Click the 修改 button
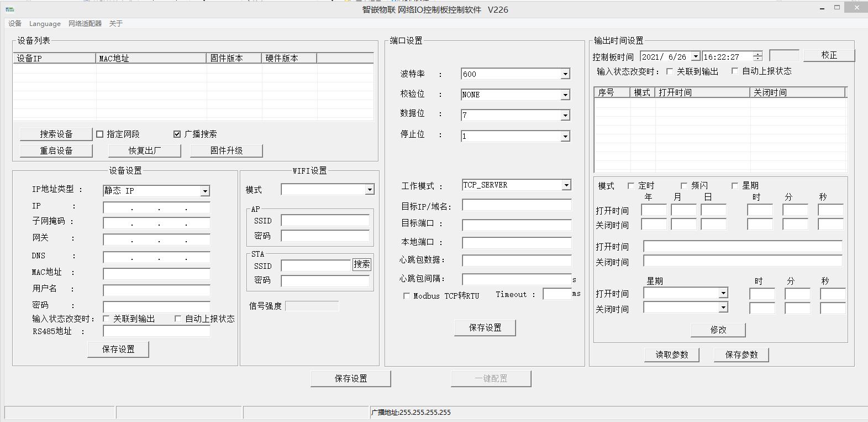 click(x=718, y=330)
